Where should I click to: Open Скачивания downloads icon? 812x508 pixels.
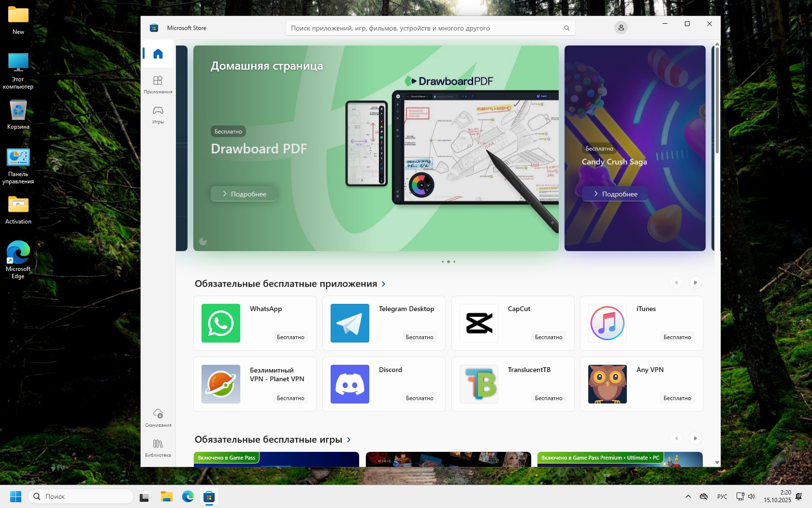pyautogui.click(x=158, y=418)
